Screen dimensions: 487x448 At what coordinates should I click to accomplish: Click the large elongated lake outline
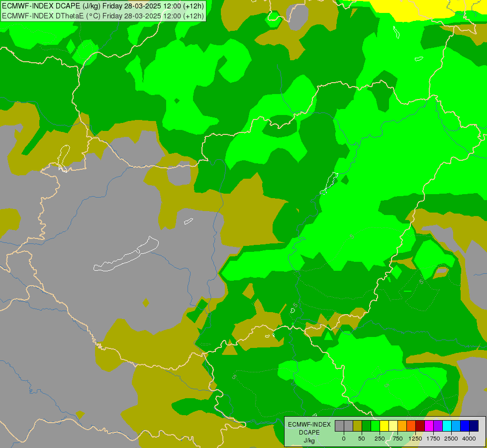pos(126,254)
